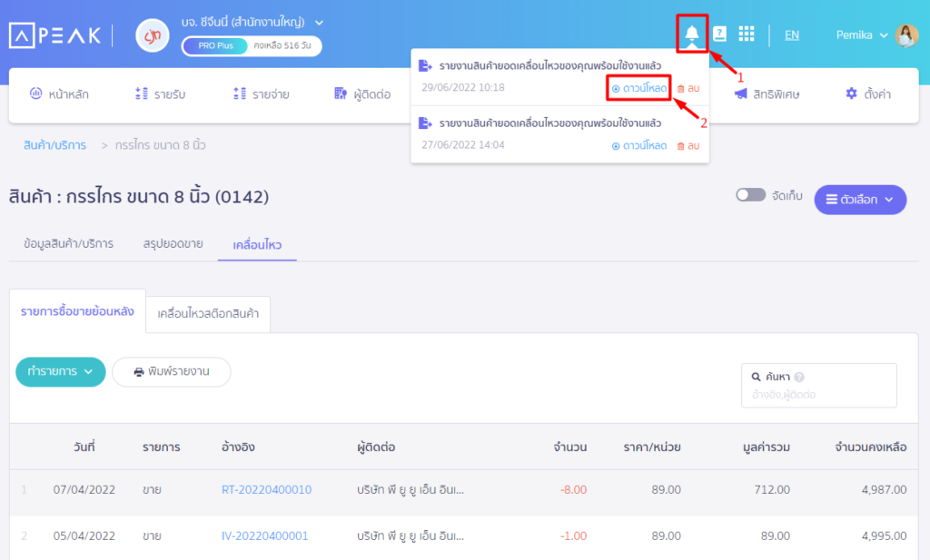The image size is (930, 560).
Task: Click the PEAK logo
Action: tap(54, 35)
